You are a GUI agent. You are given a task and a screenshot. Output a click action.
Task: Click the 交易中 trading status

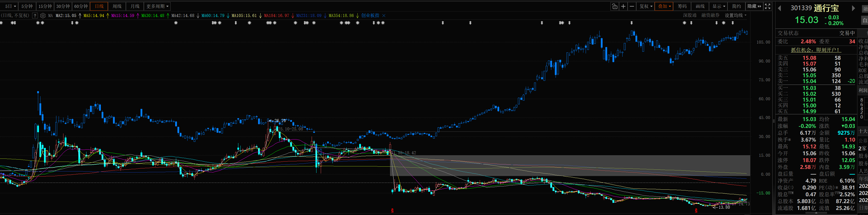tap(847, 33)
